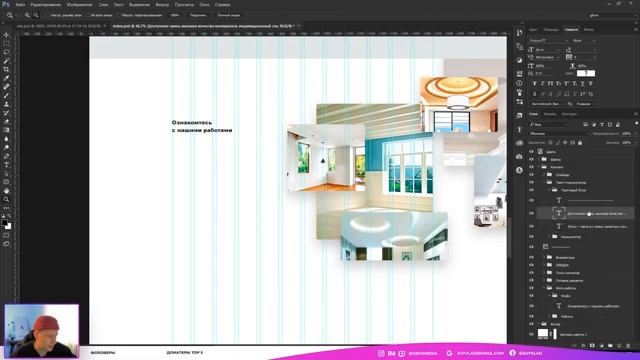
Task: Open the Редактирование menu
Action: pyautogui.click(x=46, y=4)
